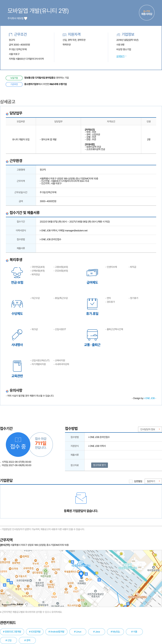This screenshot has width=162, height=644.
Task: Click the 수당제도 hands icon
Action: click(17, 304)
